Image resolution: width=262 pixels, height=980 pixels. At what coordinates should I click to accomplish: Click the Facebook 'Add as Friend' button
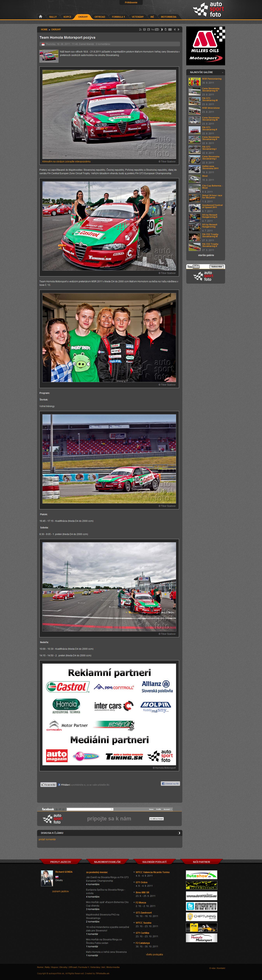(x=156, y=818)
